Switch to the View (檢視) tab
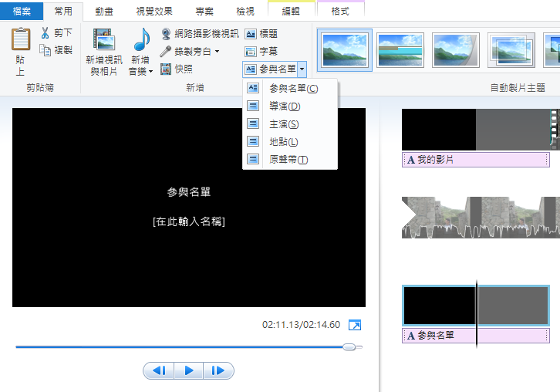 (x=245, y=12)
